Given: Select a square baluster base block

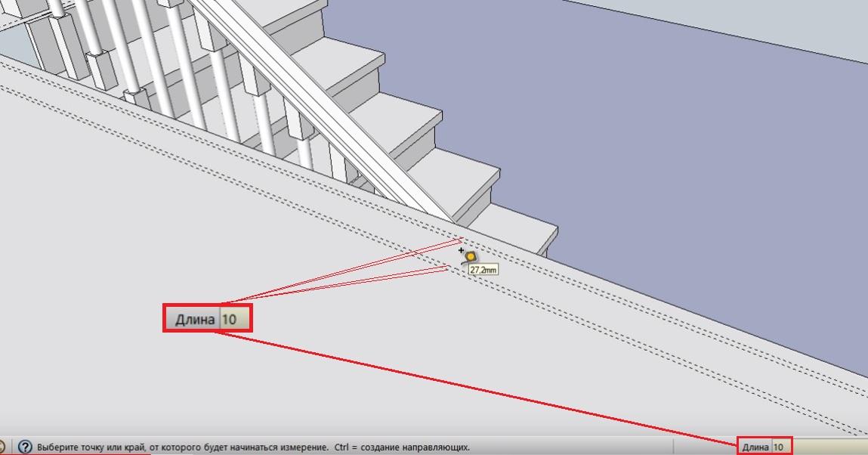Looking at the screenshot, I should (x=101, y=70).
